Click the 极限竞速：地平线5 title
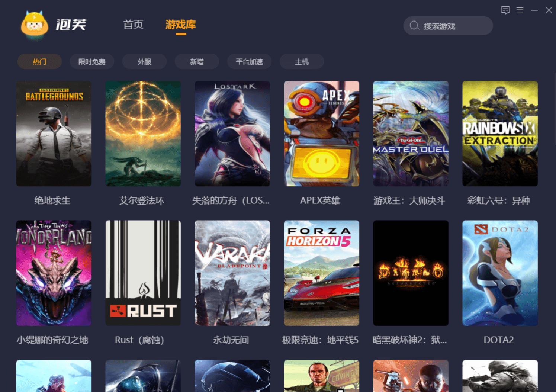556x392 pixels. coord(320,340)
